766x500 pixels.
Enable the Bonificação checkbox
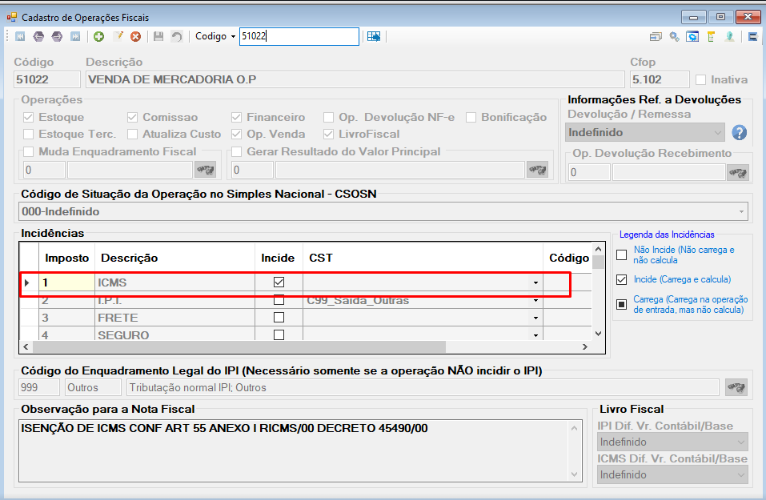click(x=471, y=117)
